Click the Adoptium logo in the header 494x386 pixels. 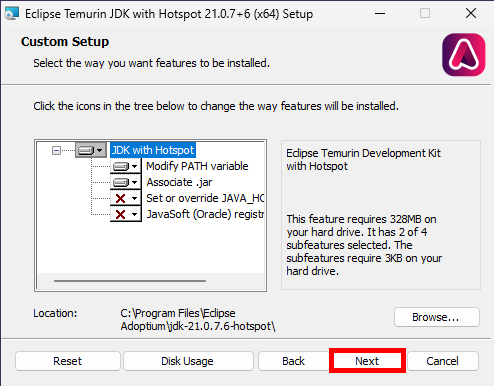pos(464,55)
